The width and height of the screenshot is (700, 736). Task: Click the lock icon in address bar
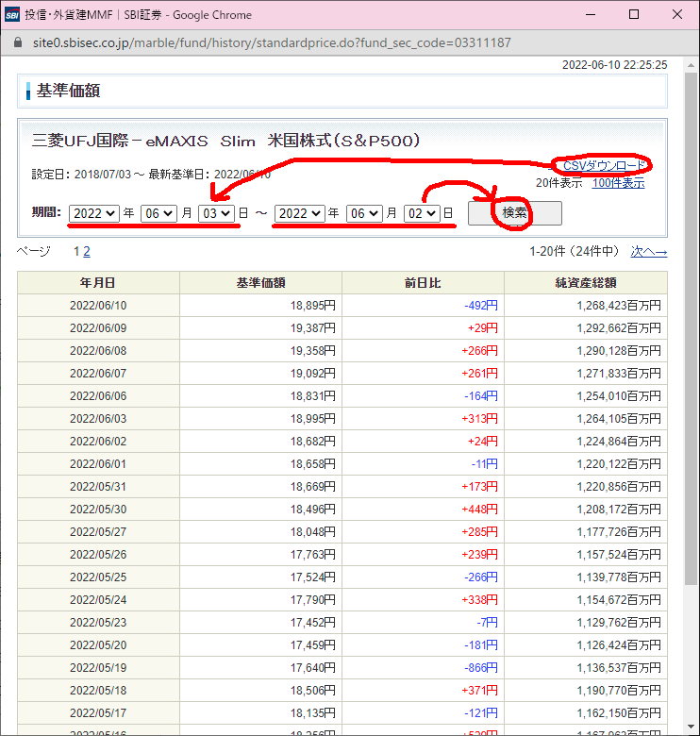pyautogui.click(x=17, y=43)
